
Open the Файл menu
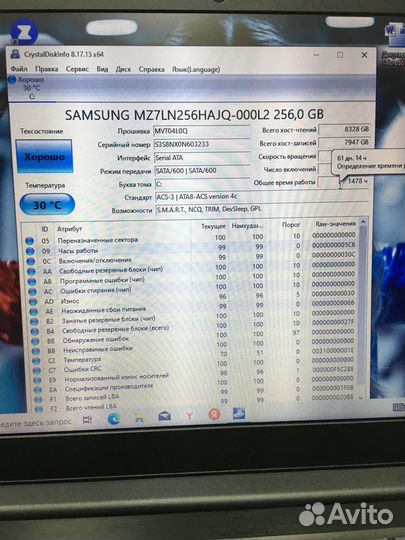(19, 69)
